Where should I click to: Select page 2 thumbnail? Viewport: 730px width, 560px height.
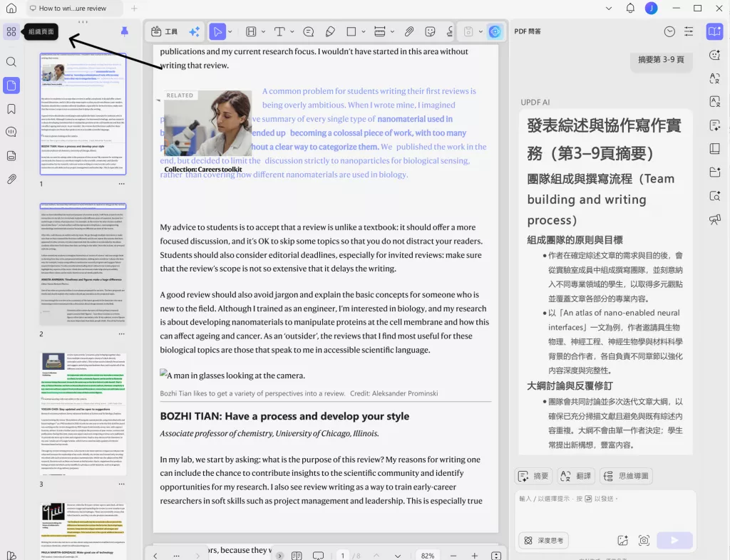coord(83,264)
